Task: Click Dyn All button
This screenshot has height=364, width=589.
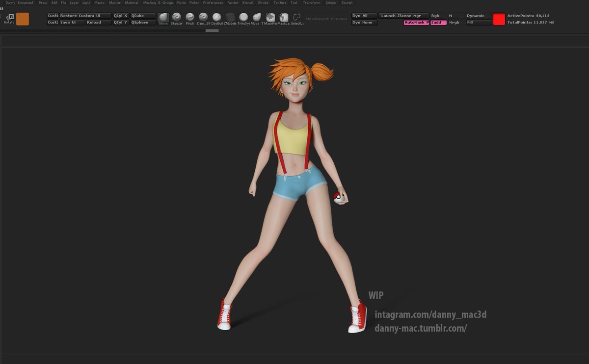Action: coord(364,16)
